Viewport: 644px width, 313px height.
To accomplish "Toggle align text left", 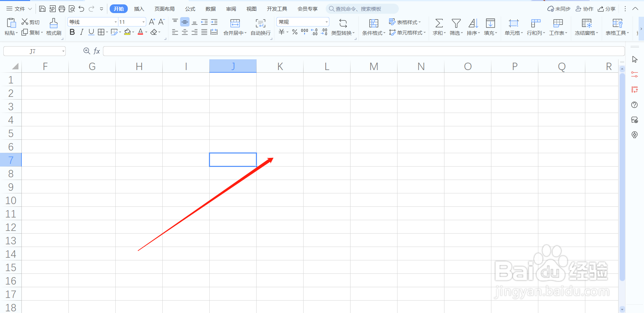I will pos(175,32).
